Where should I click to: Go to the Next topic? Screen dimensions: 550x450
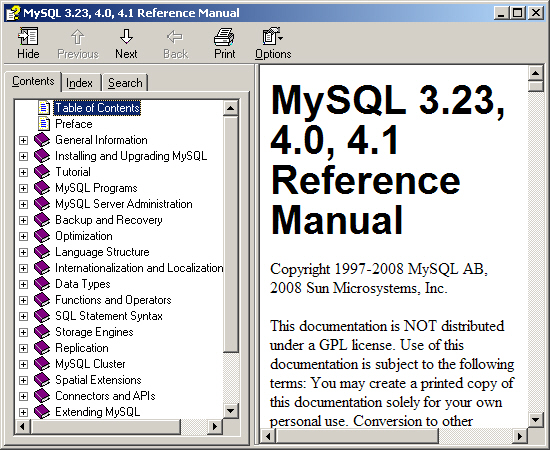(x=126, y=43)
